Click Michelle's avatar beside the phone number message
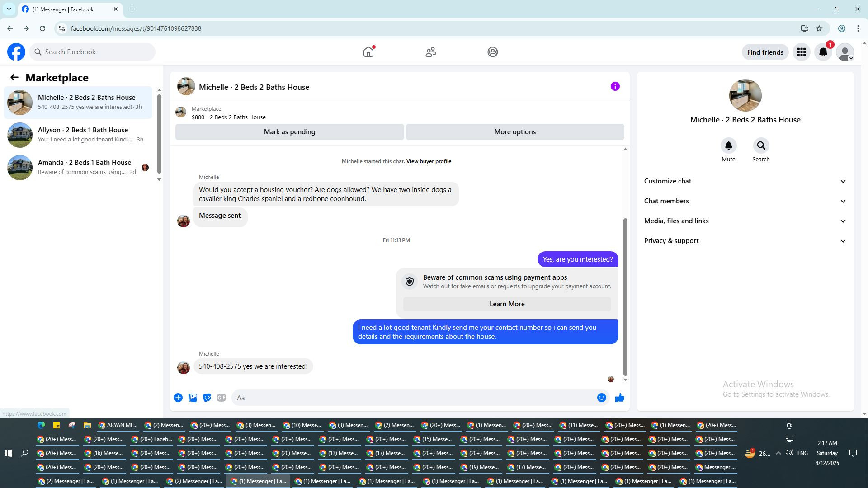This screenshot has height=488, width=868. [x=184, y=367]
